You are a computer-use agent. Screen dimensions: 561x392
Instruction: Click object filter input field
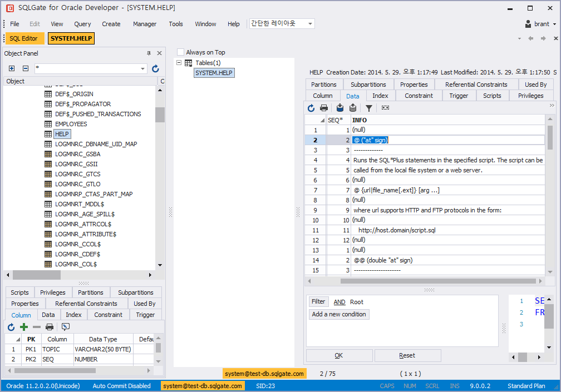tap(87, 68)
